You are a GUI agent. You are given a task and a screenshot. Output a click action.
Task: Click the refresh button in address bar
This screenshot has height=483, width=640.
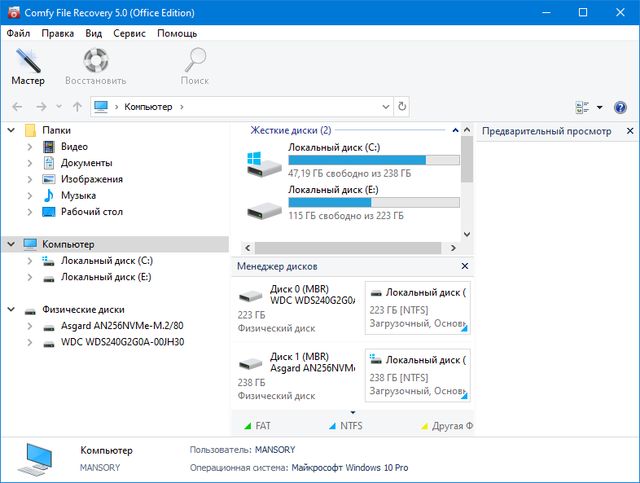(402, 106)
